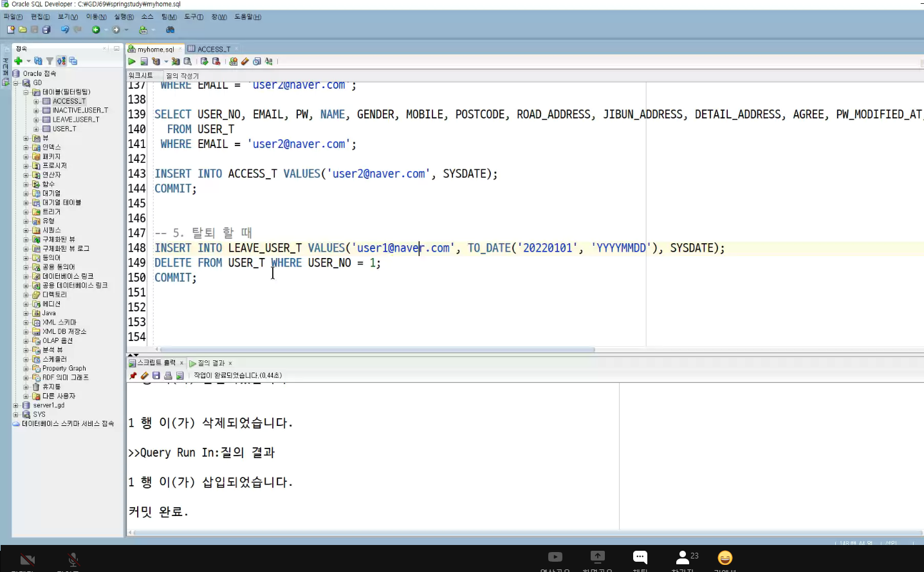924x572 pixels.
Task: Switch to the ACCESS_T editor tab
Action: [x=214, y=49]
